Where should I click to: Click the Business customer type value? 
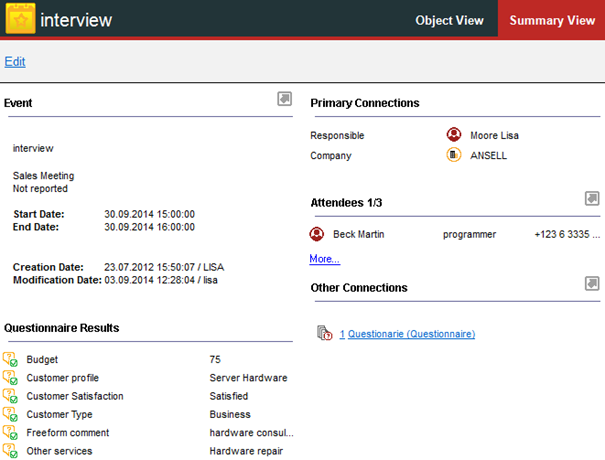[x=230, y=414]
